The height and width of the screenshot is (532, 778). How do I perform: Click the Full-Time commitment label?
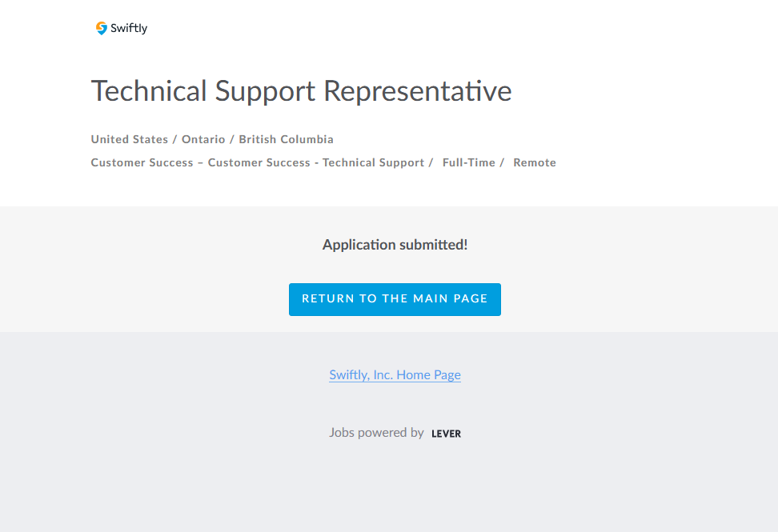[x=468, y=162]
